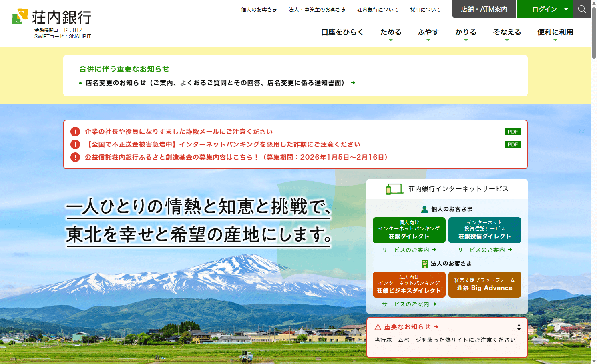Open the second PDF badge in alerts
This screenshot has width=597, height=364.
coord(513,144)
